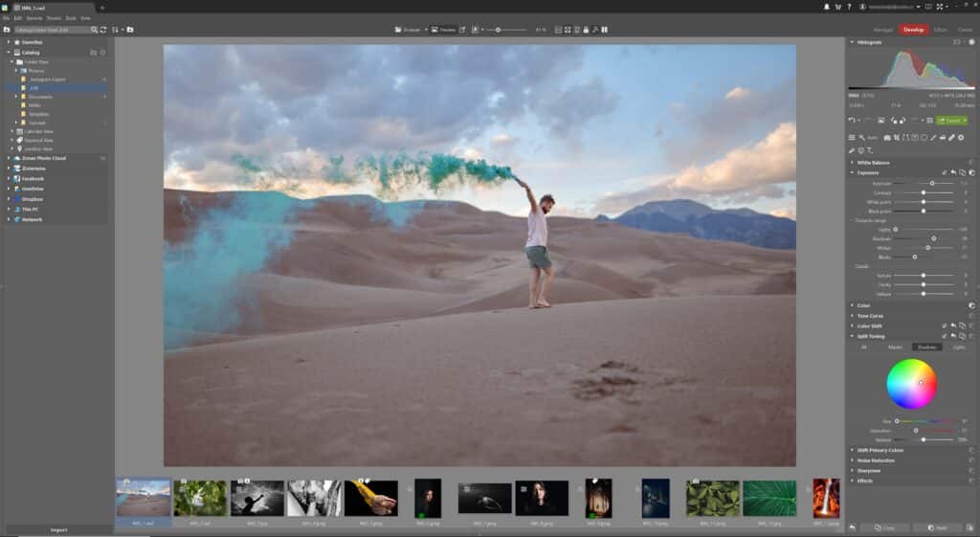Click the crop tool icon in Develop tools
980x537 pixels.
pyautogui.click(x=896, y=138)
